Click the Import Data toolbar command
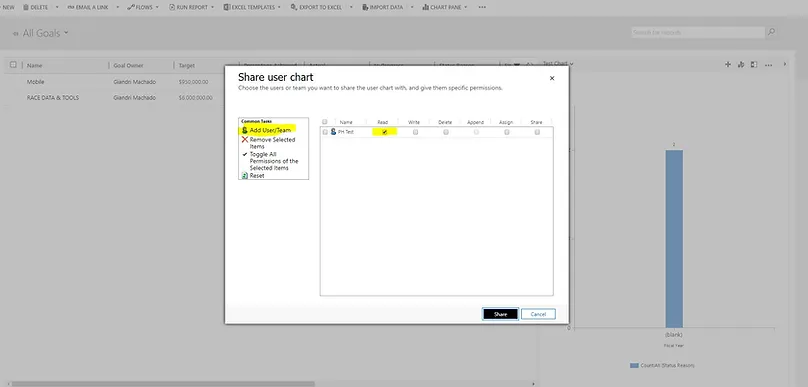 pos(382,7)
